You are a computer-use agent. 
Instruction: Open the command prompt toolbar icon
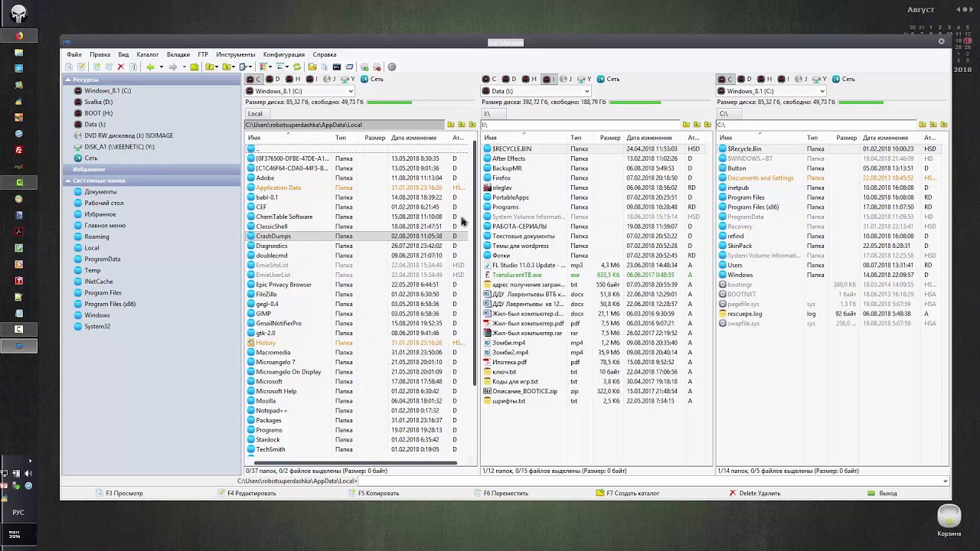336,67
